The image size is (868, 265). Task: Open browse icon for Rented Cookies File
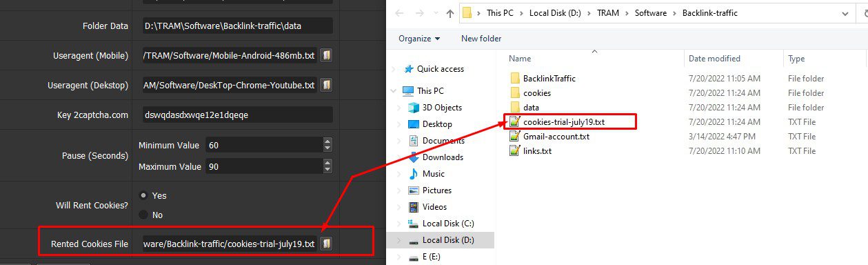[x=327, y=244]
